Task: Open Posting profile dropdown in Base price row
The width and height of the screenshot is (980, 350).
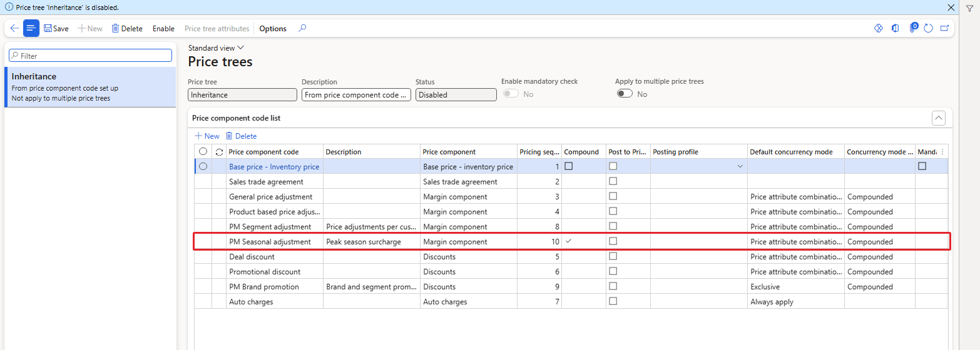Action: tap(740, 166)
